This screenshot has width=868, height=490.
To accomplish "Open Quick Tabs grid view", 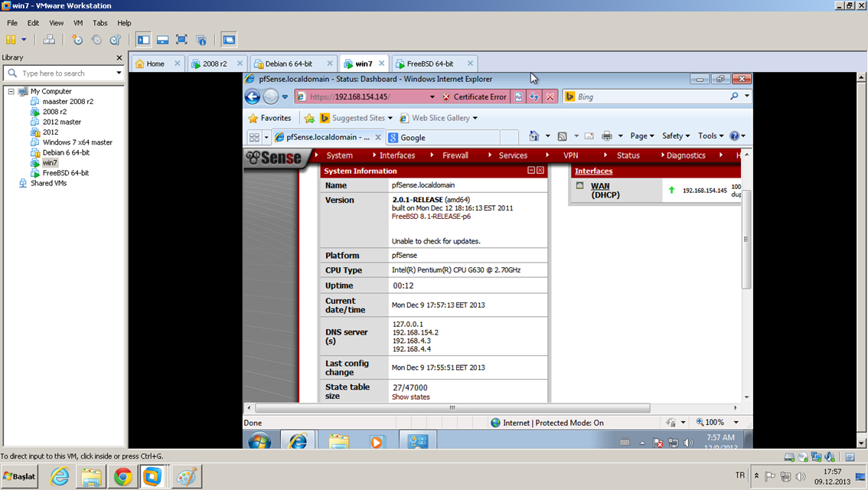I will click(x=254, y=137).
